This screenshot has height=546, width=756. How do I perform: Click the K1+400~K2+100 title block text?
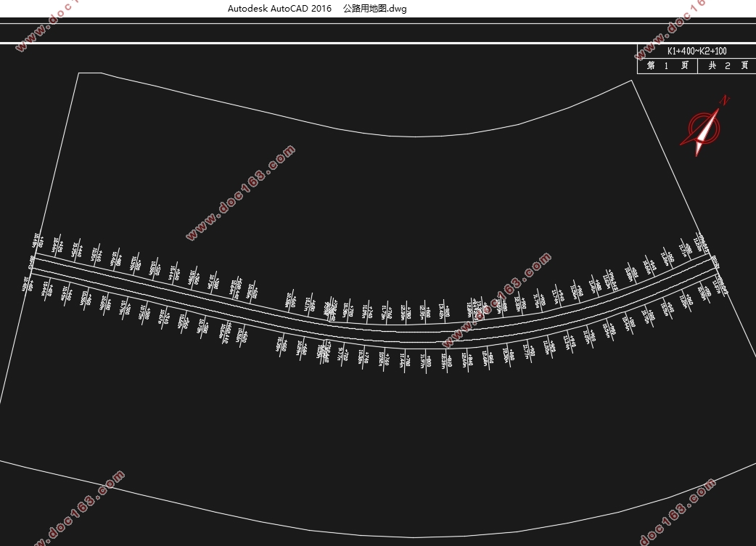point(697,51)
